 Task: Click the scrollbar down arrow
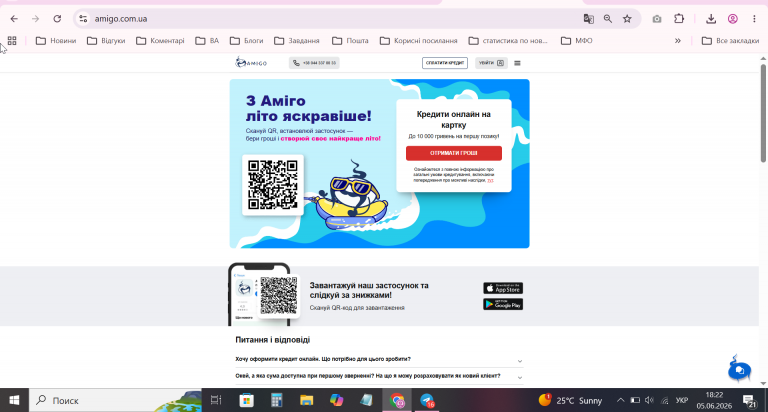pos(763,384)
